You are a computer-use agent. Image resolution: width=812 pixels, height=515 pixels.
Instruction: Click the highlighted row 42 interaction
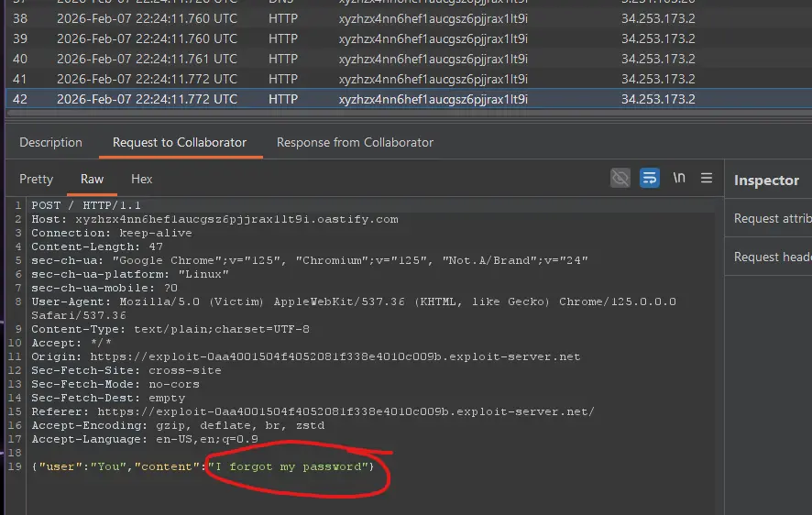pos(275,99)
